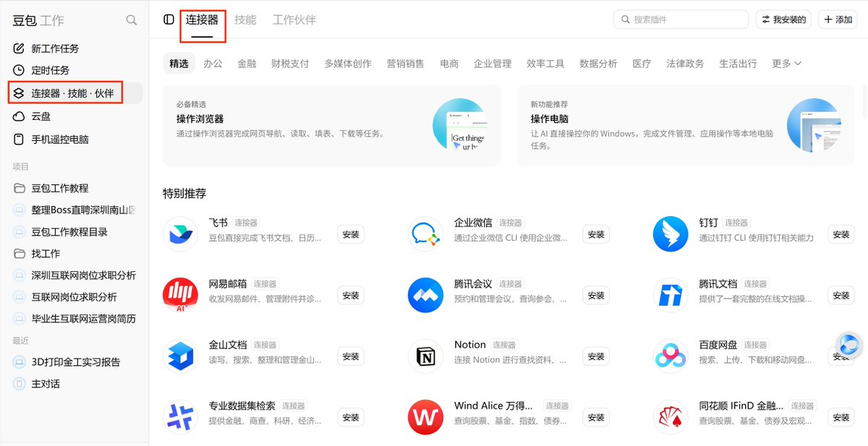Install the Wind Alice 万得 connector
The height and width of the screenshot is (446, 868).
[596, 417]
